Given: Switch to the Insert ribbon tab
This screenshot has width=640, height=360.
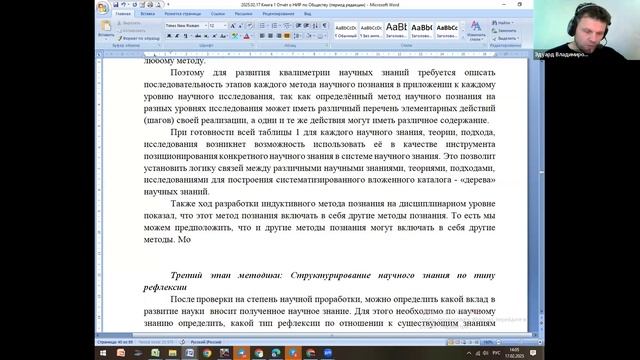Looking at the screenshot, I should pos(148,14).
